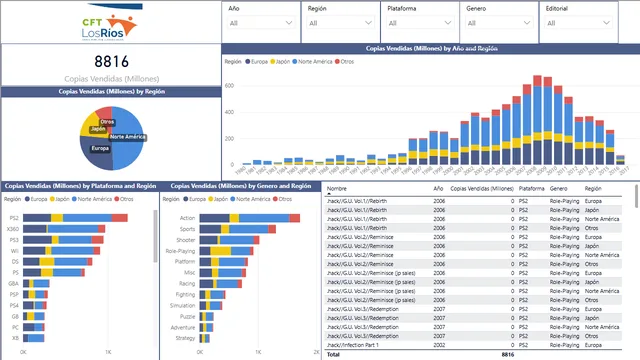Click title Copias Vendidas by Plataforma and Región
640x360 pixels.
tap(80, 186)
